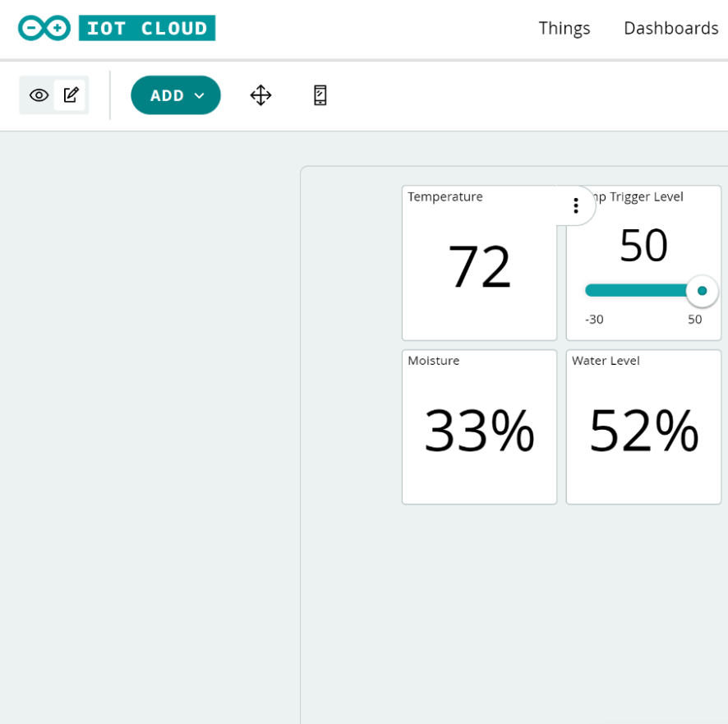The width and height of the screenshot is (728, 724).
Task: Open the Things page
Action: coord(564,28)
